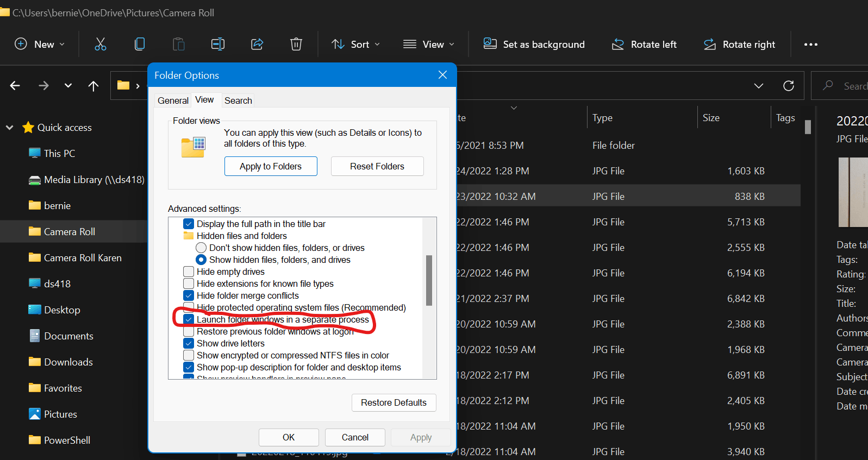868x460 pixels.
Task: Enable Hide extensions for known file types
Action: click(x=189, y=283)
